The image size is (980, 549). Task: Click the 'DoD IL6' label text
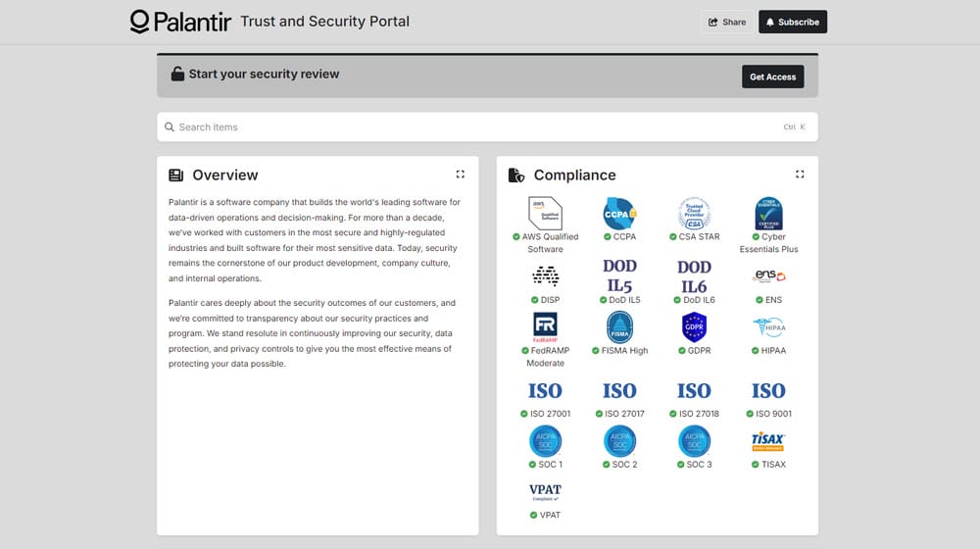click(x=699, y=300)
